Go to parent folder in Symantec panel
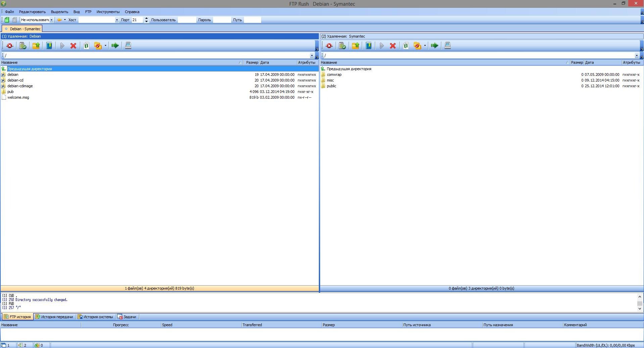Viewport: 644px width, 348px height. point(355,46)
